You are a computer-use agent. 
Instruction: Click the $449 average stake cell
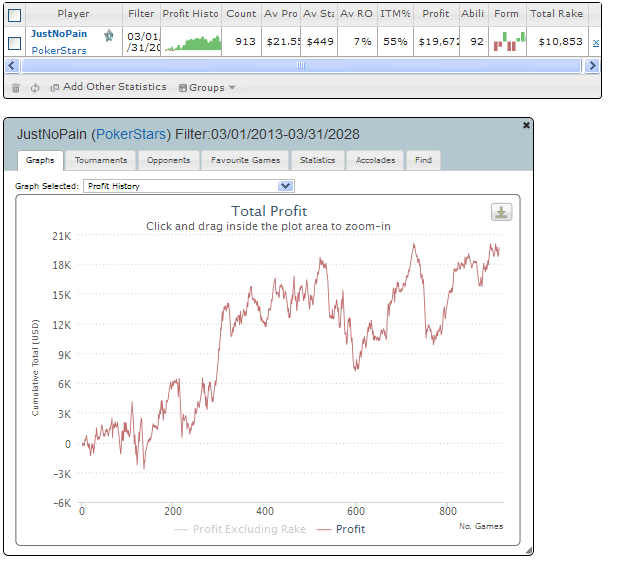(x=320, y=42)
